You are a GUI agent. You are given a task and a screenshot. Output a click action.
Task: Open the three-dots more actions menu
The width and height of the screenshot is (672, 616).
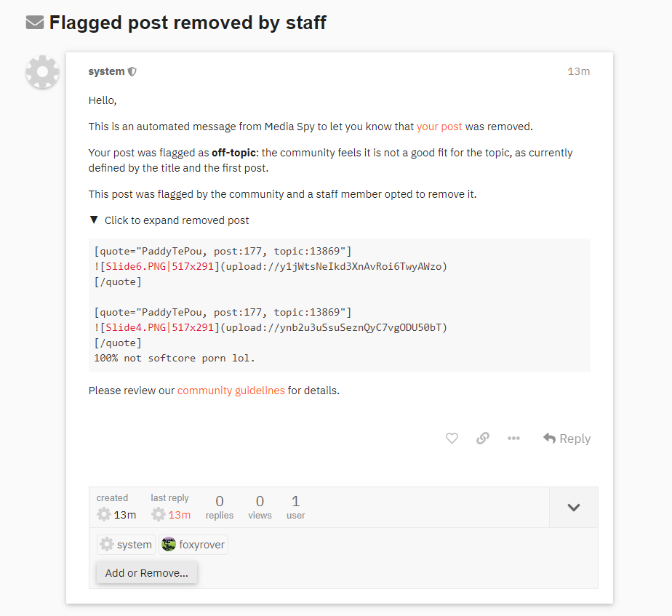coord(513,439)
